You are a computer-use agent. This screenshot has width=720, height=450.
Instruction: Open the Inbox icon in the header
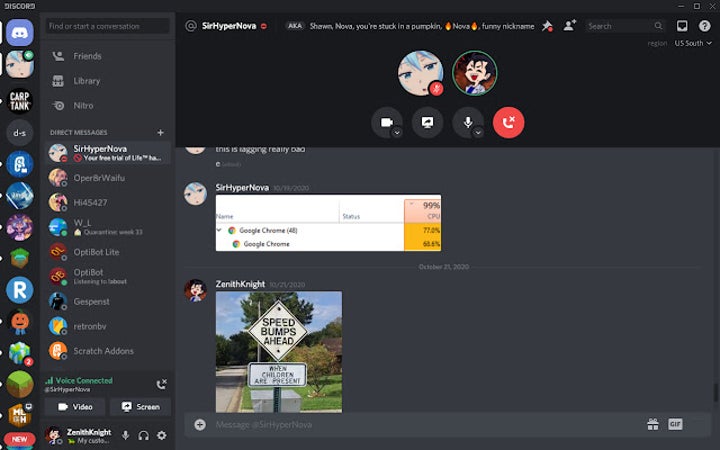[682, 26]
